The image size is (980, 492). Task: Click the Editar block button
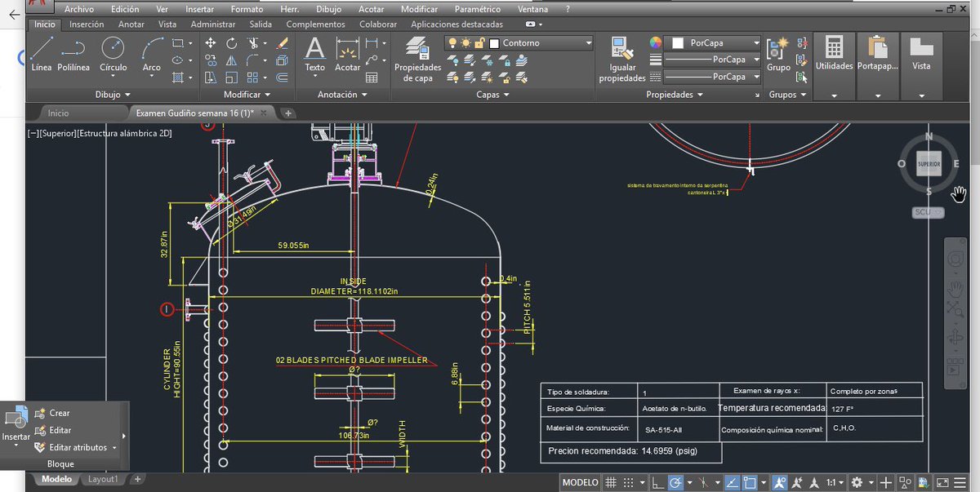[x=53, y=430]
